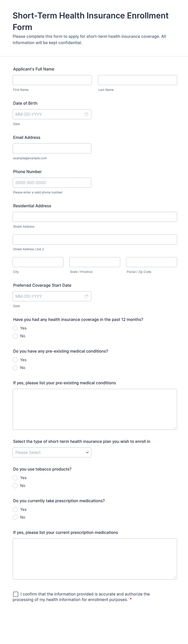Choose Yes for prescription medications
This screenshot has width=188, height=644.
click(15, 509)
